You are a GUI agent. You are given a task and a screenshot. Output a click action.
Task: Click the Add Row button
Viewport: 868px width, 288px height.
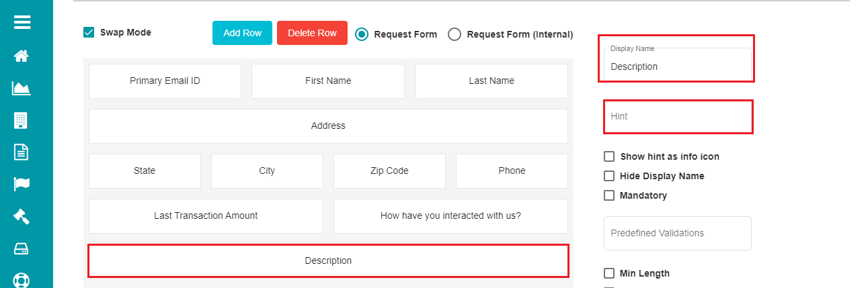click(x=242, y=33)
